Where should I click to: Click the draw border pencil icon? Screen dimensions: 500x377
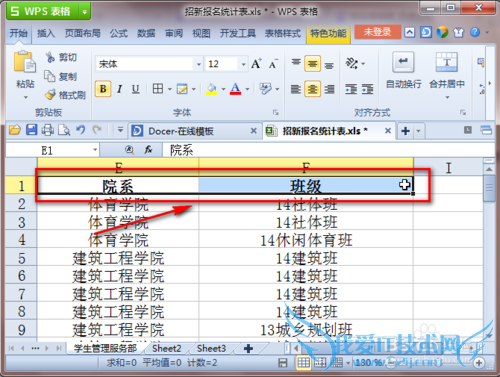182,89
